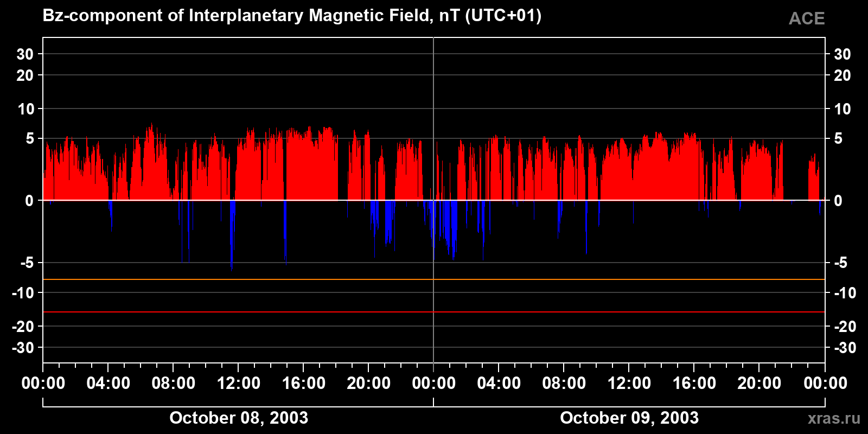The width and height of the screenshot is (868, 434).
Task: Click the xras.ru source label
Action: pos(834,418)
